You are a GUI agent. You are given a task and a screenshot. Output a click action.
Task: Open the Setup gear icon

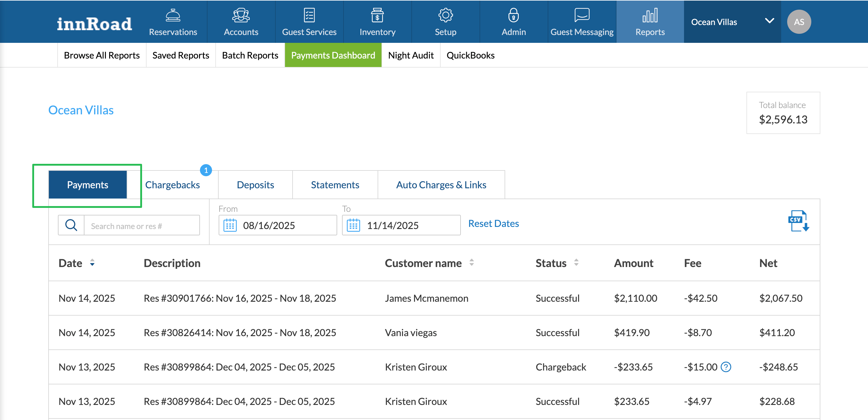(445, 15)
